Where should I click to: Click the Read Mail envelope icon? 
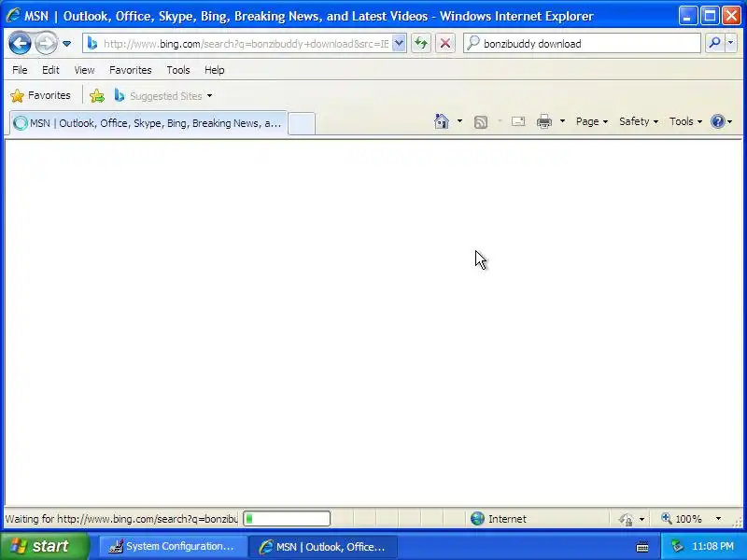pyautogui.click(x=518, y=122)
